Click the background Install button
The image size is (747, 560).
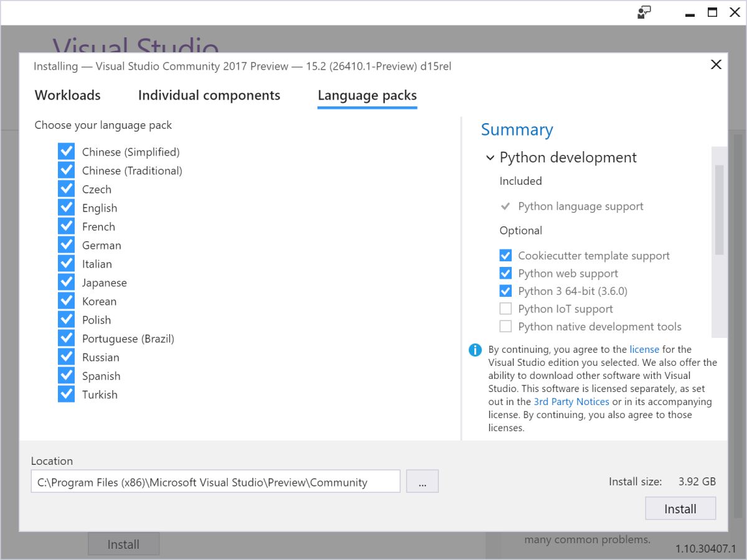[123, 544]
